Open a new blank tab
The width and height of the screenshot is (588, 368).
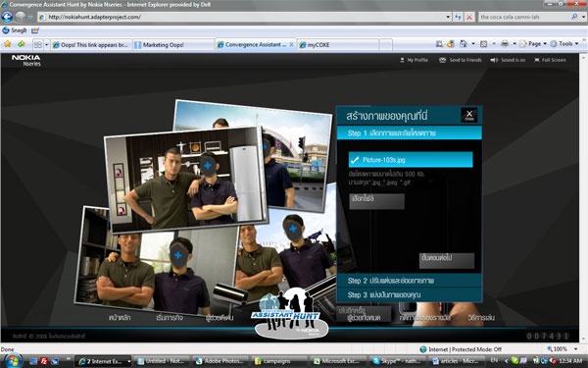click(386, 45)
